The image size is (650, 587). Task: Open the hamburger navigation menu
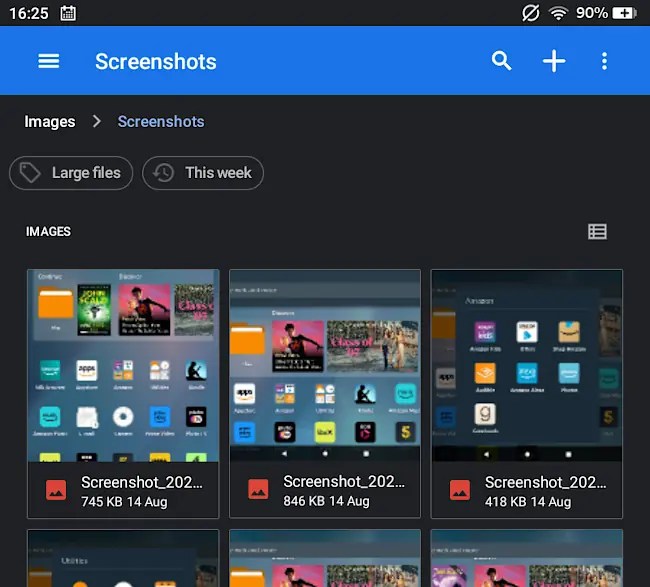(49, 61)
